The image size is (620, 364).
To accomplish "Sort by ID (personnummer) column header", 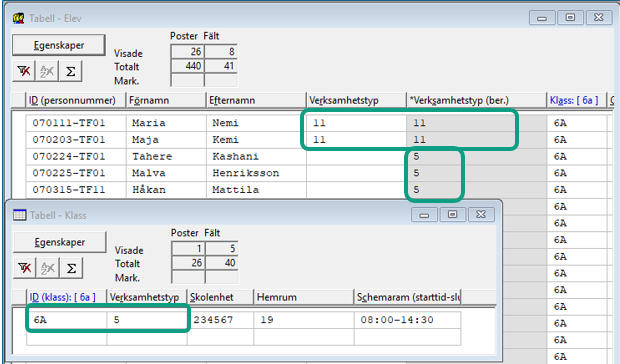I will click(76, 100).
